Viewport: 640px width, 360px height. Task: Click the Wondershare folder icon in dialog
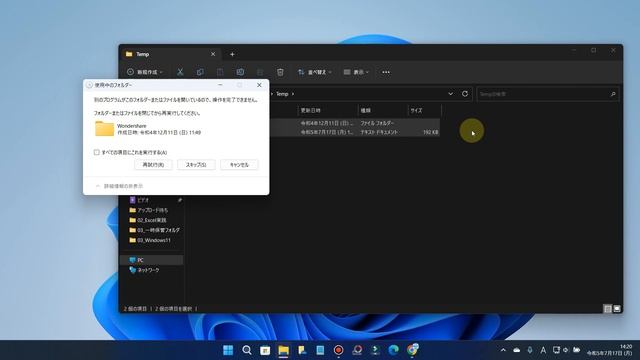pyautogui.click(x=104, y=129)
